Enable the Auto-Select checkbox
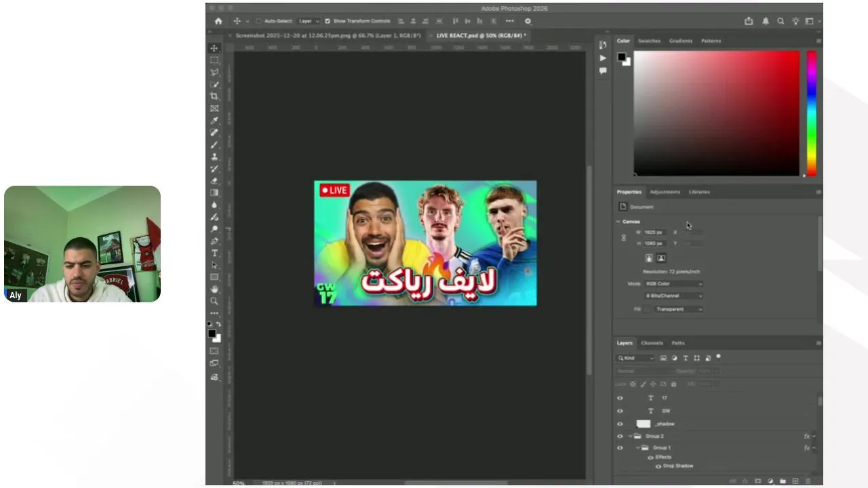 click(258, 21)
